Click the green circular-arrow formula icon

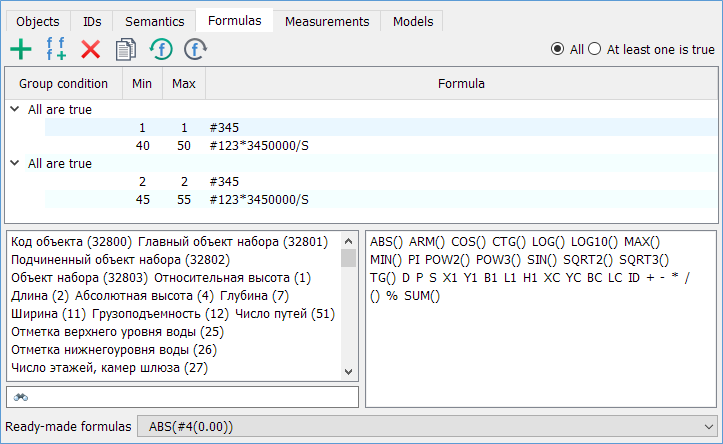[x=160, y=49]
